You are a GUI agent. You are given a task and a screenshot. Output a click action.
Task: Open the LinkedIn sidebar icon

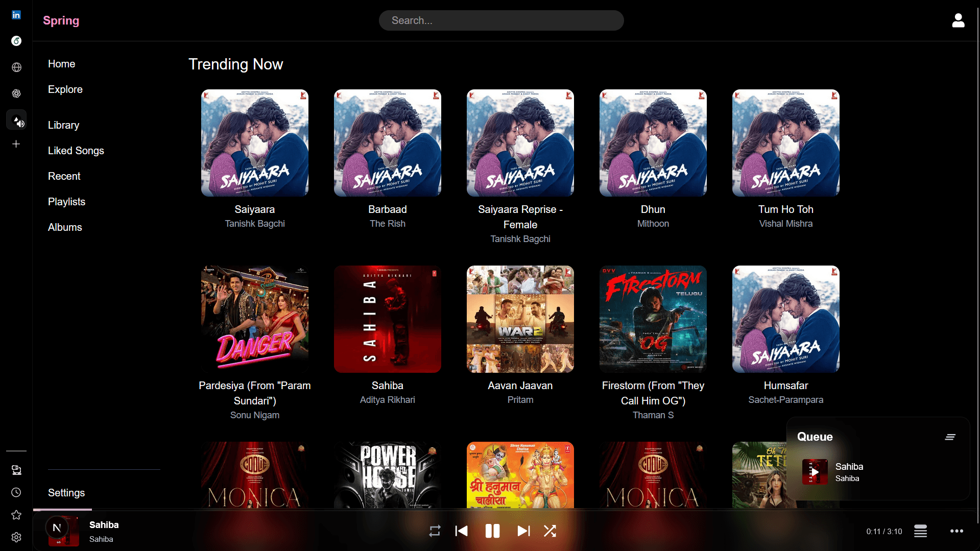click(16, 15)
